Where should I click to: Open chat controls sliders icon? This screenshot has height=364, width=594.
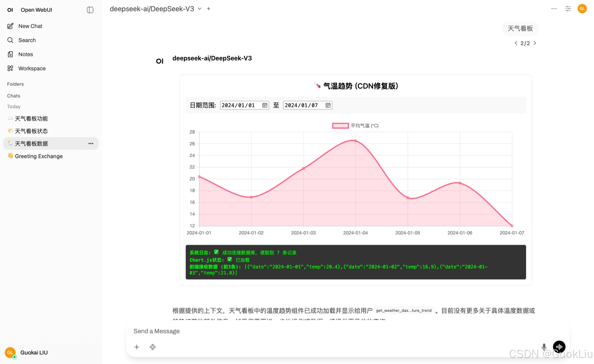coord(568,9)
